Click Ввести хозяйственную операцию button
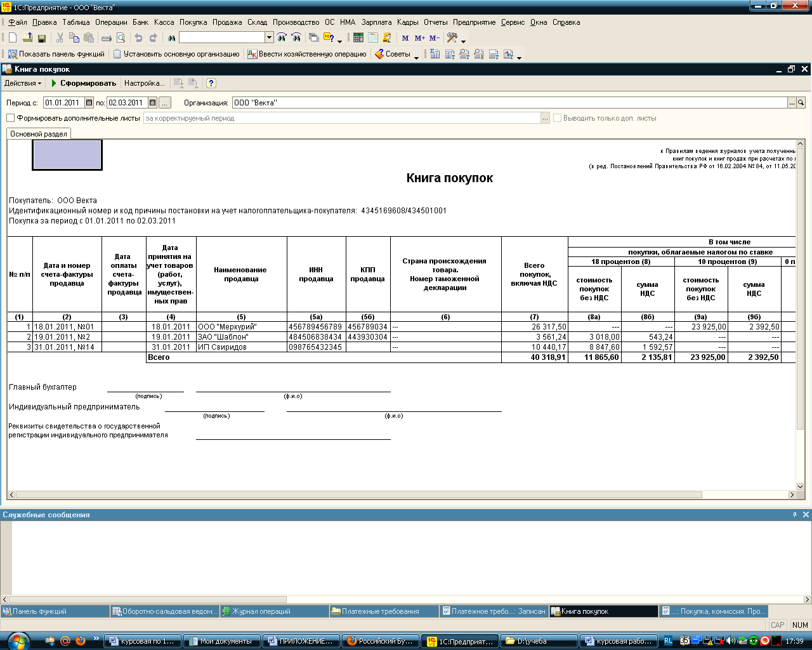Screen dimensions: 812x650 tap(307, 55)
